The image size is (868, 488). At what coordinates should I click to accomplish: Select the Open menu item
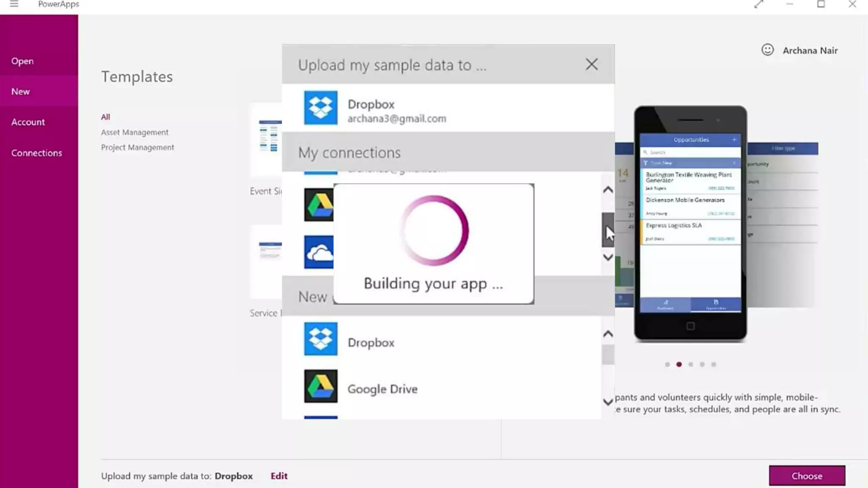coord(22,61)
